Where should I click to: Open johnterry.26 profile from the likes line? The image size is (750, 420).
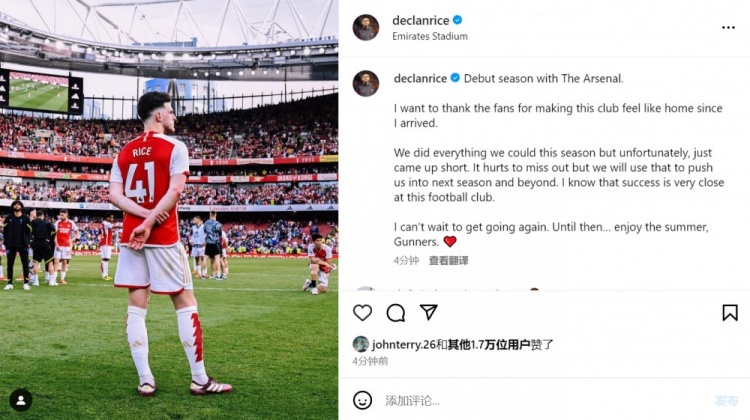coord(407,344)
